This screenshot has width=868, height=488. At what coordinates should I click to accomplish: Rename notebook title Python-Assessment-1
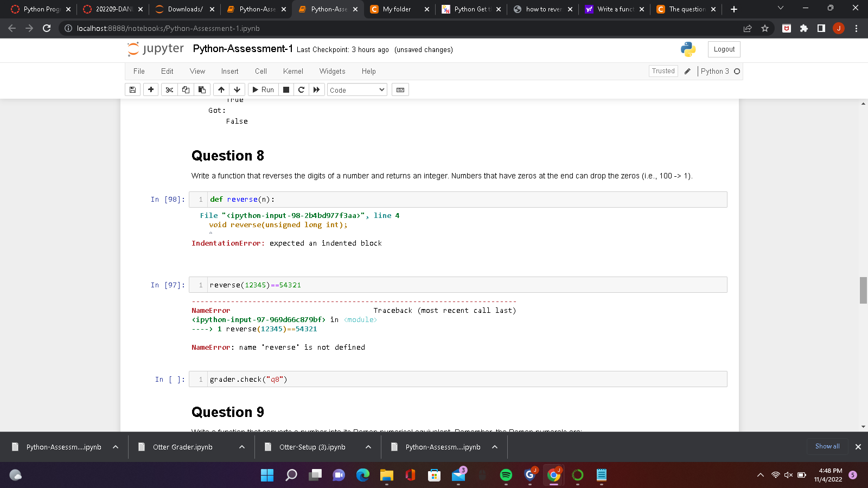pos(242,49)
